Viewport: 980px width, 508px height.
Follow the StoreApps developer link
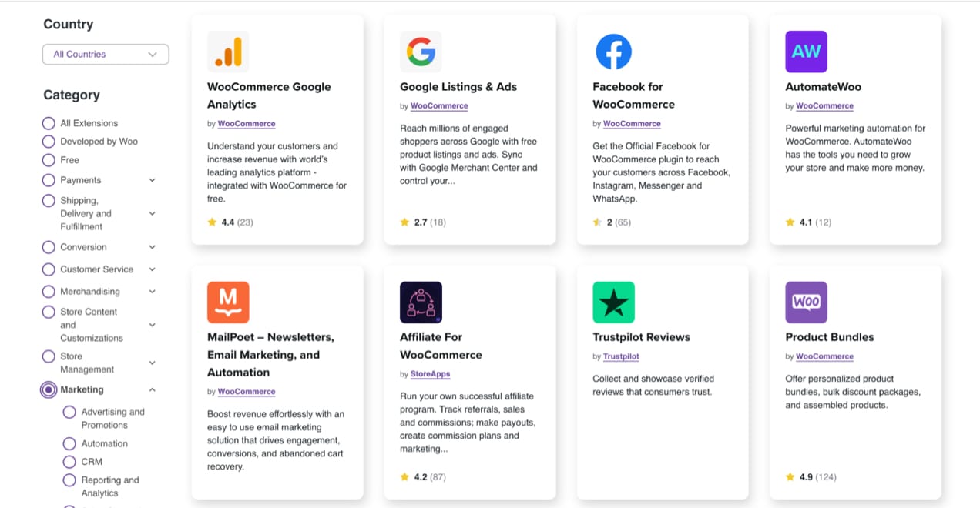point(430,374)
